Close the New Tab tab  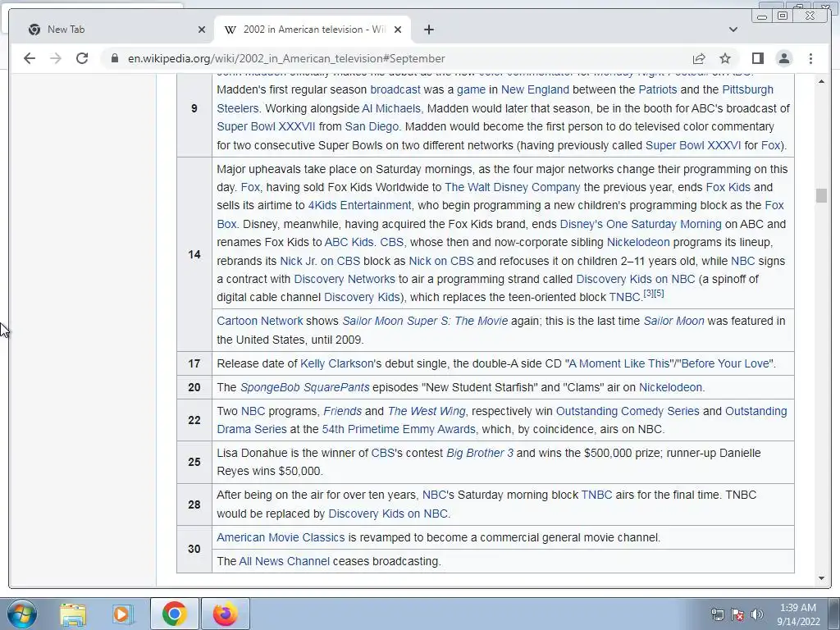click(202, 30)
